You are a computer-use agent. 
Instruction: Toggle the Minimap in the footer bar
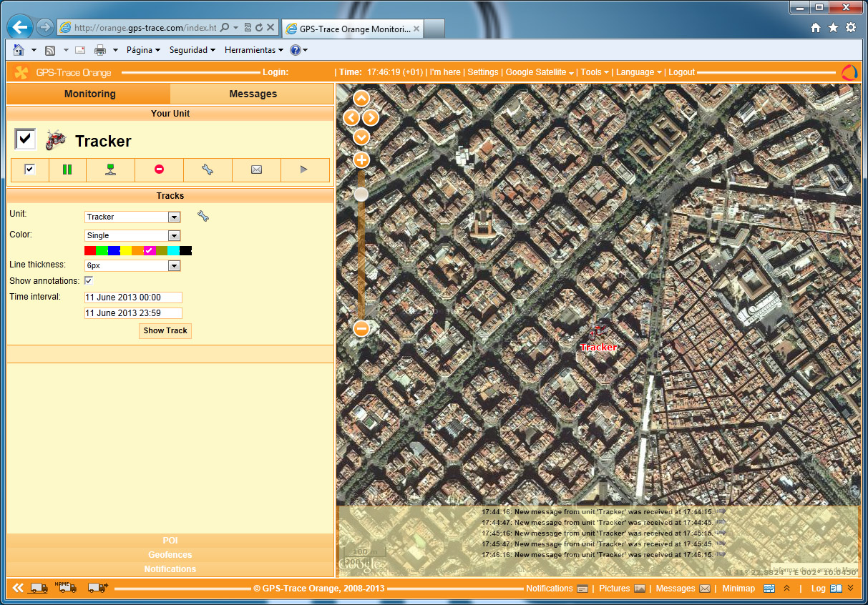tap(748, 589)
